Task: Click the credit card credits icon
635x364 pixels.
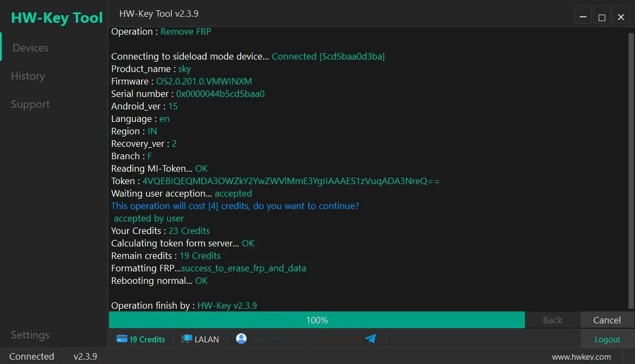Action: tap(122, 339)
